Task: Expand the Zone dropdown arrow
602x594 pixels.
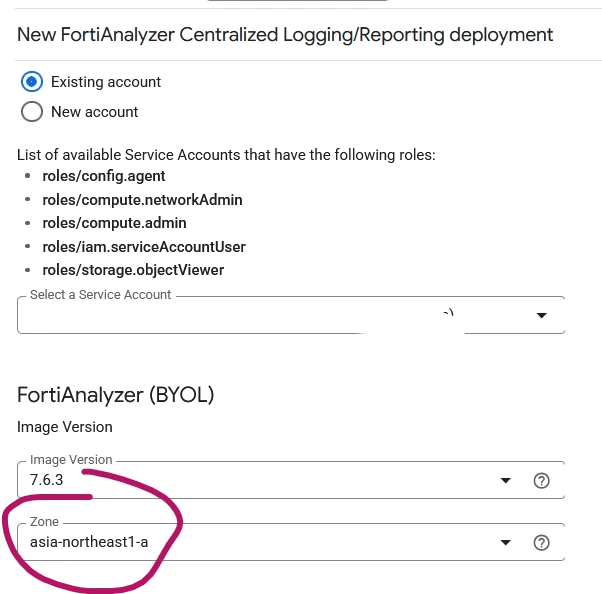Action: (506, 542)
